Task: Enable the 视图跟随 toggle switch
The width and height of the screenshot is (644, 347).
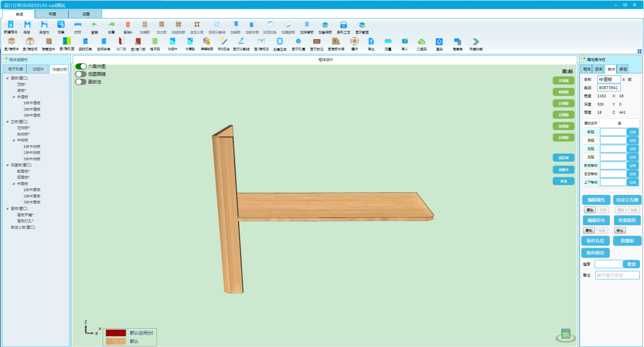Action: point(81,74)
